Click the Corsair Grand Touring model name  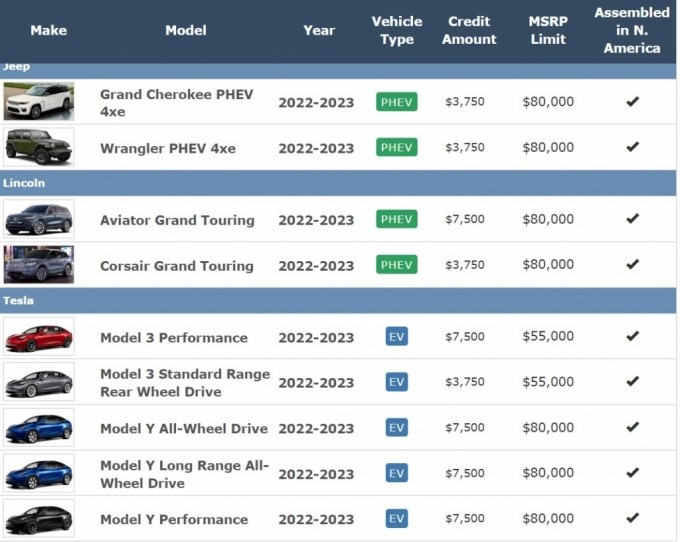177,266
